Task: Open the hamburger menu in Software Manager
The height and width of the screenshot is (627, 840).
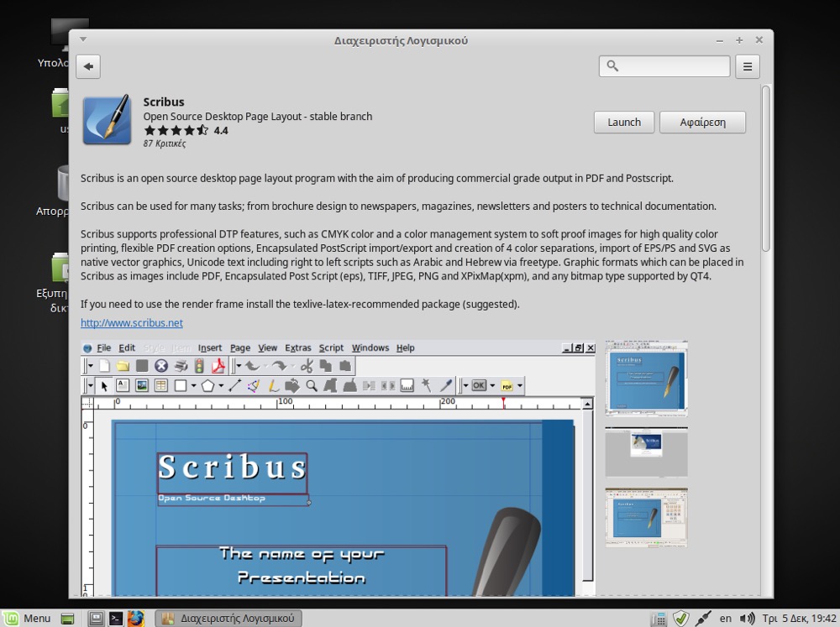Action: pos(748,66)
